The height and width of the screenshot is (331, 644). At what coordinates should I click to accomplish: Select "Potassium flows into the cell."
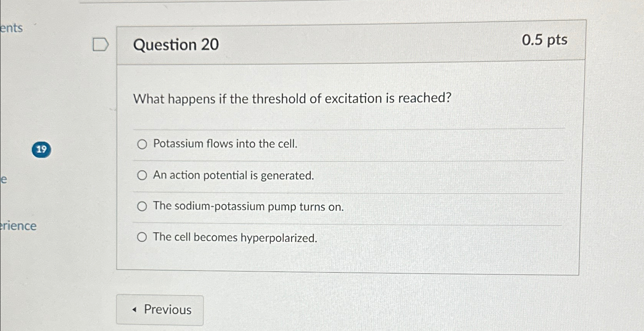coord(143,145)
